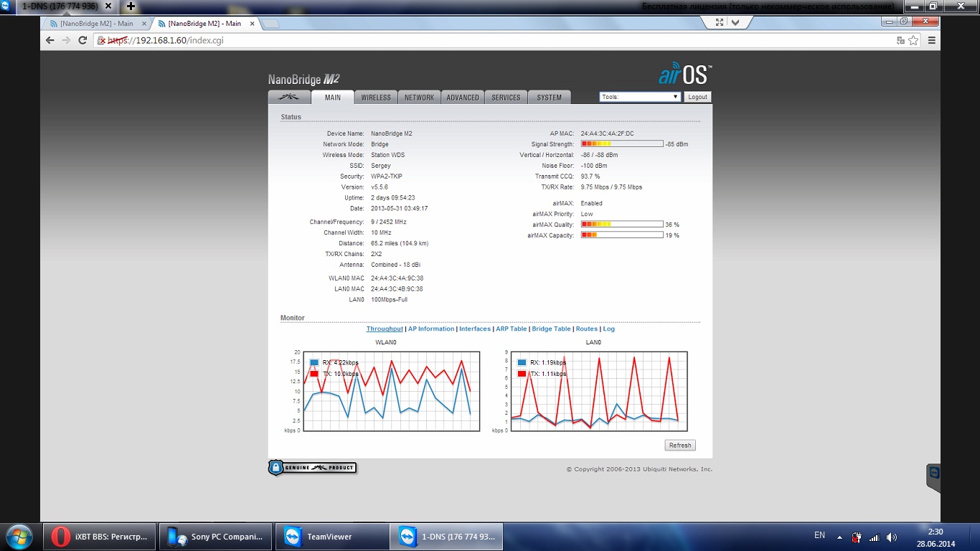The height and width of the screenshot is (551, 980).
Task: Click the browser forward arrow
Action: 66,40
